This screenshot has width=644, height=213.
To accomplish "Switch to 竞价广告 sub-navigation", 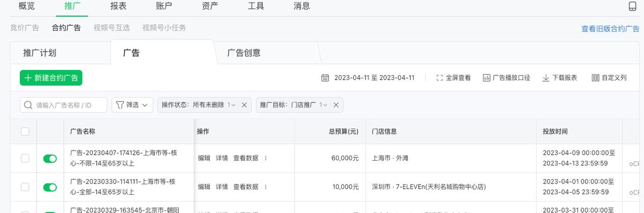I will tap(25, 28).
